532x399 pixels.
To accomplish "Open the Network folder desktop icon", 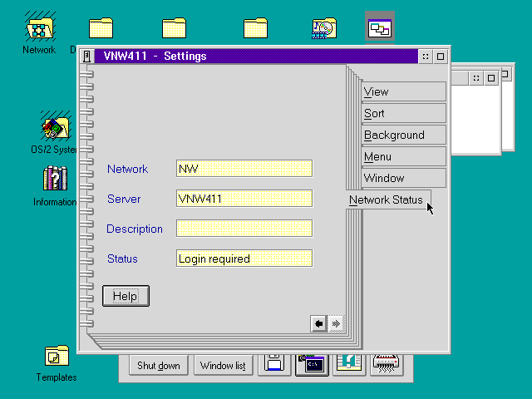I will (39, 27).
